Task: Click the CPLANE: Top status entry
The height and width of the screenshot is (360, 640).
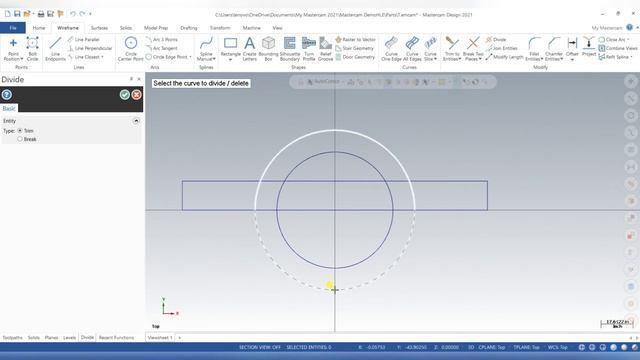Action: click(x=491, y=347)
